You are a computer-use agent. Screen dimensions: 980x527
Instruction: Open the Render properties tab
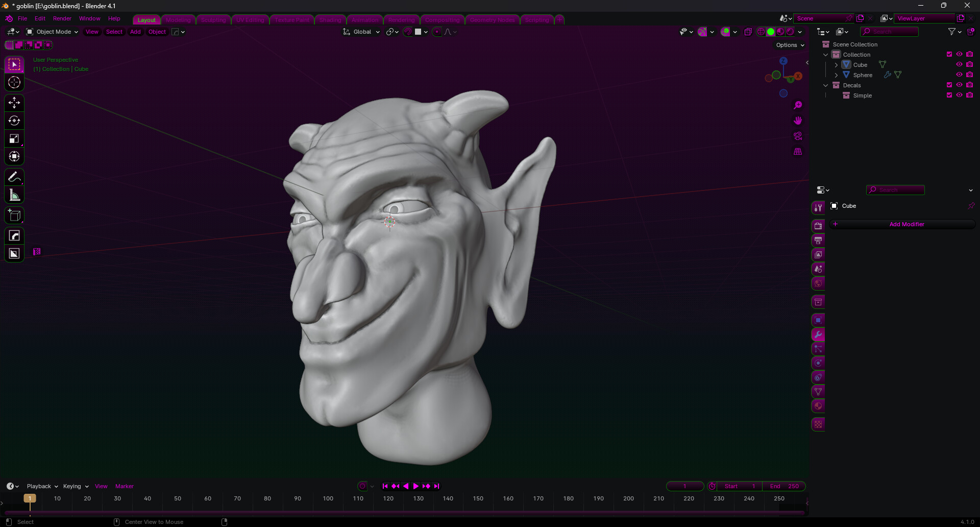818,225
